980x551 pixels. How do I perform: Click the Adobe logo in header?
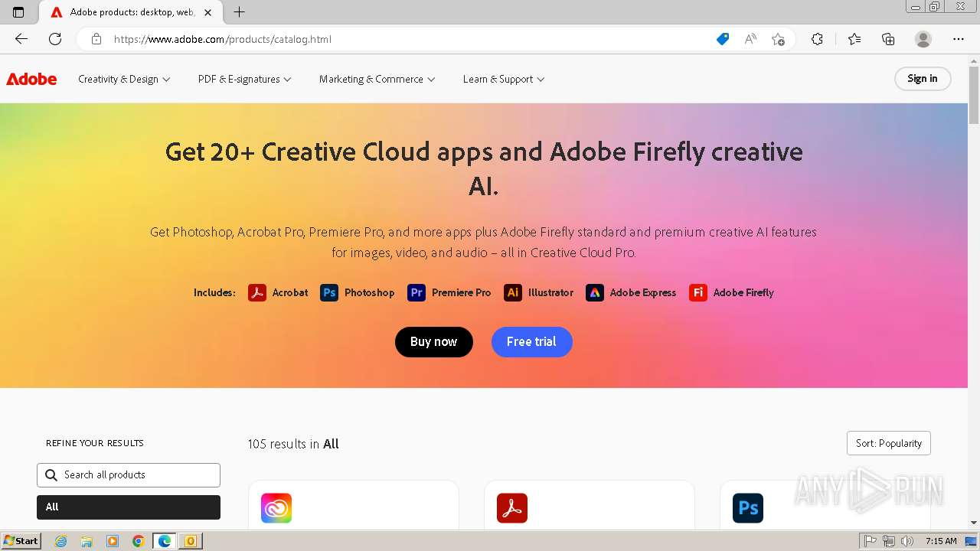(x=31, y=79)
